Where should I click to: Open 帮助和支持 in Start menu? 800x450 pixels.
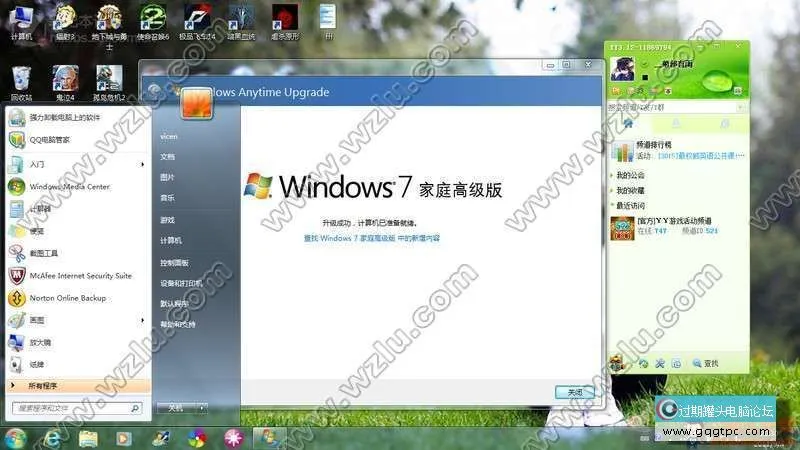(178, 324)
